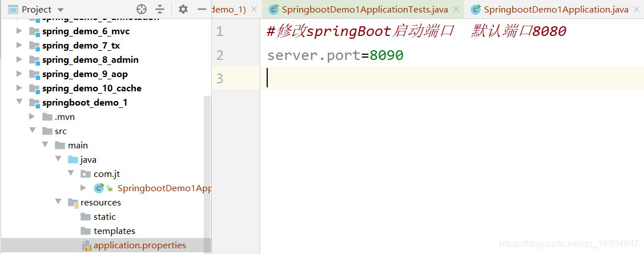Collapse the java folder arrow
The image size is (644, 254).
(x=58, y=159)
